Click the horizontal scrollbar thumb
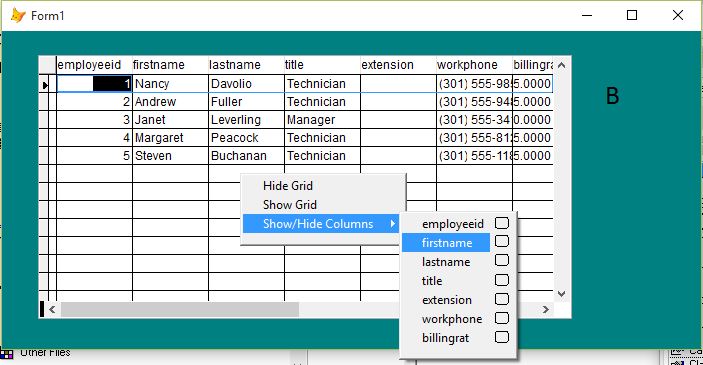This screenshot has height=365, width=703. pos(180,309)
